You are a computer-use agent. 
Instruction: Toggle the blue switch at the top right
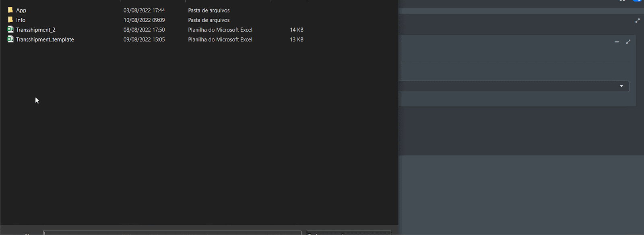pos(638,0)
